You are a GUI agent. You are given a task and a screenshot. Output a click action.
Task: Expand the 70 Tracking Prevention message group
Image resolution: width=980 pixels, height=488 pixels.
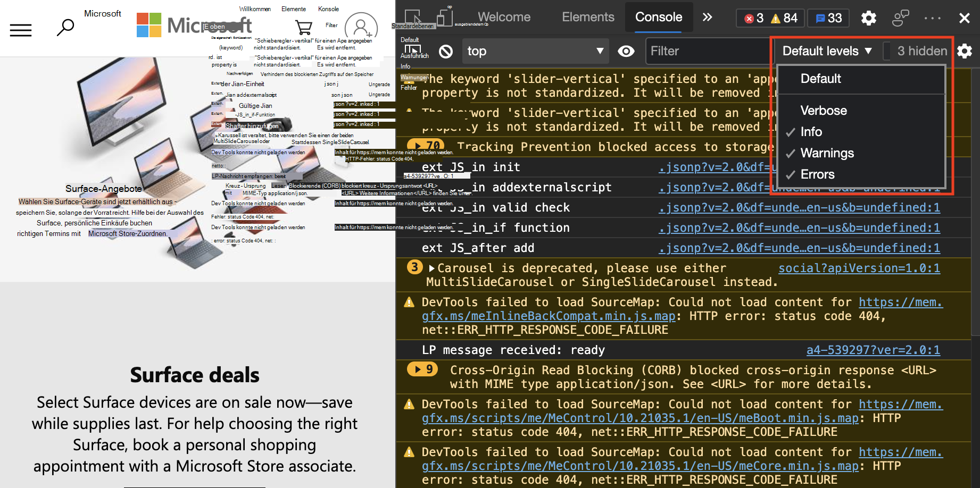pos(426,146)
